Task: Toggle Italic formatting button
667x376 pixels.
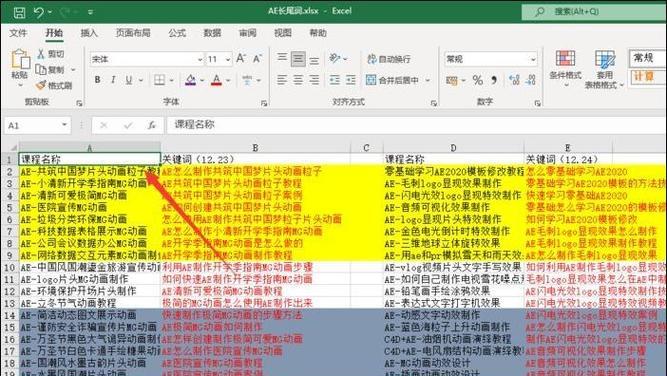Action: [x=113, y=80]
